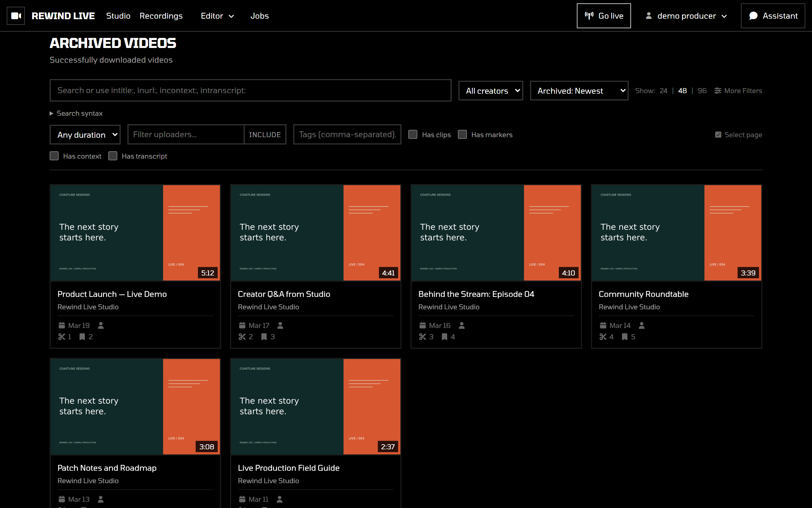Show 96 videos per page

coord(702,91)
